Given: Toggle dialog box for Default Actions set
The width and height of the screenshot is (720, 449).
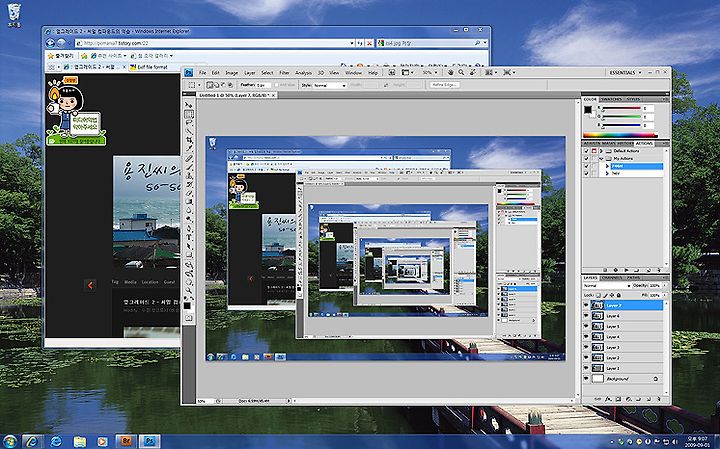Looking at the screenshot, I should pyautogui.click(x=594, y=151).
